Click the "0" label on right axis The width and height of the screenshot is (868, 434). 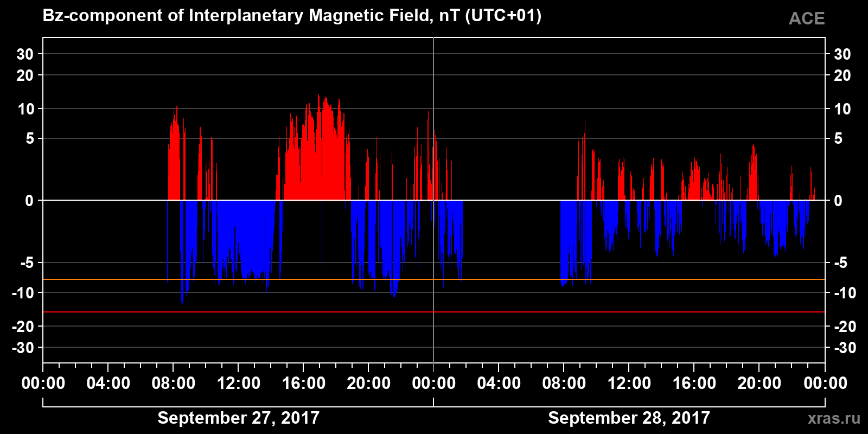[x=838, y=201]
